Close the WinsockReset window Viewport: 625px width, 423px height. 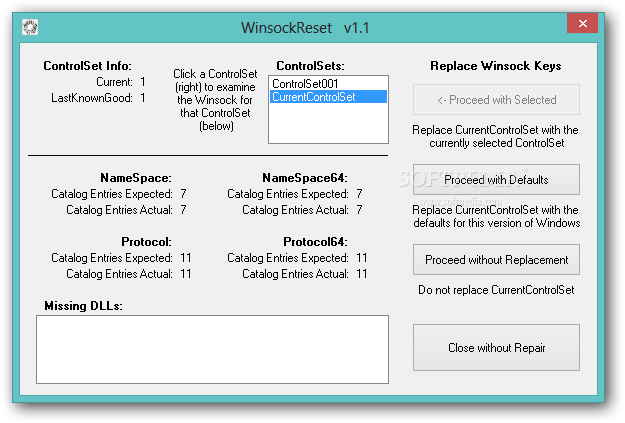point(582,24)
